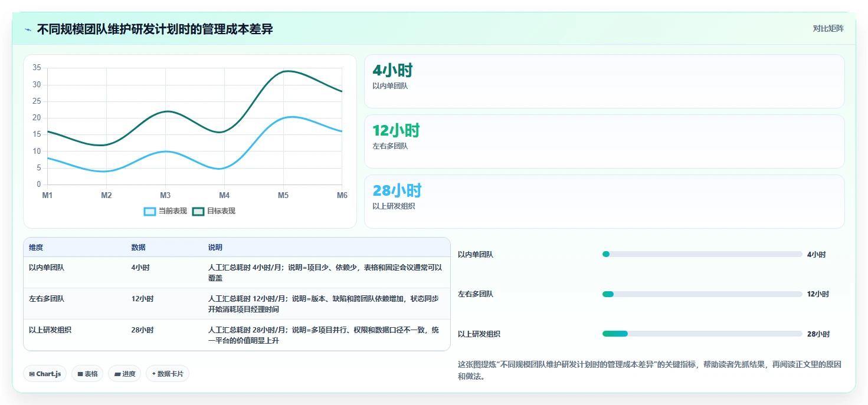Click the 目标表现 dark green legend swatch
This screenshot has width=868, height=405.
pyautogui.click(x=198, y=211)
